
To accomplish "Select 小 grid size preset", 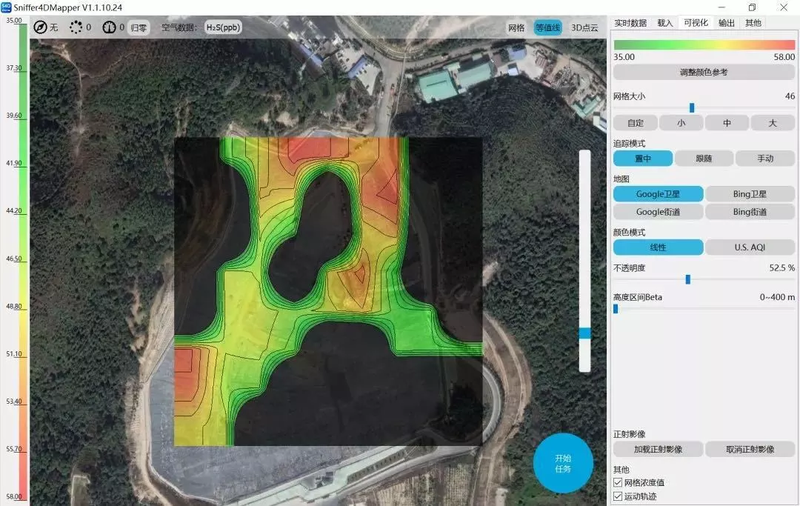I will point(681,123).
